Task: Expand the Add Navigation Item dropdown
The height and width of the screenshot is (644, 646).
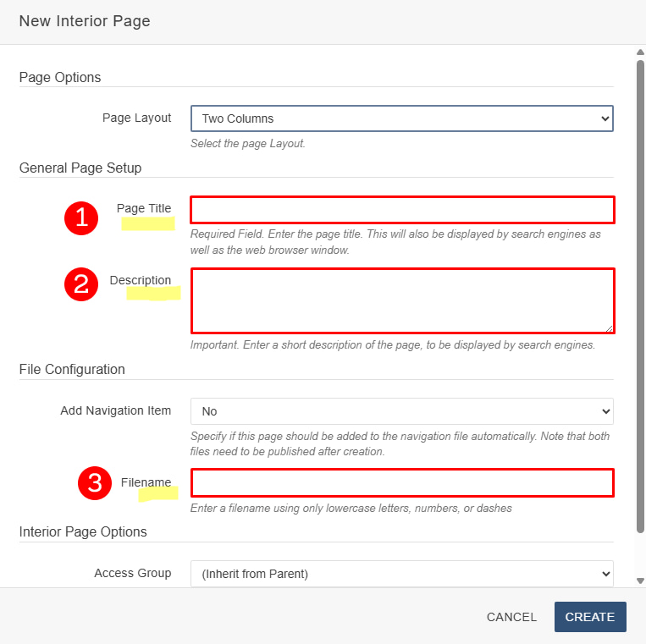Action: click(401, 411)
